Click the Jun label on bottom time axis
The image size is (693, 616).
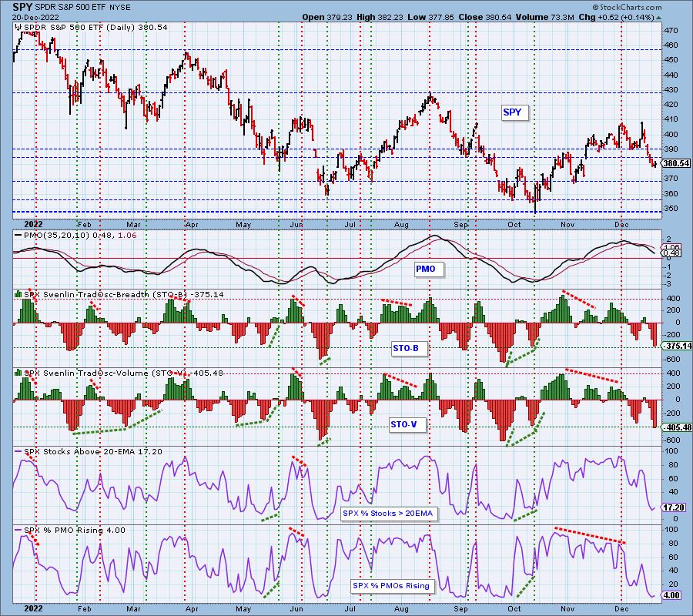[296, 608]
